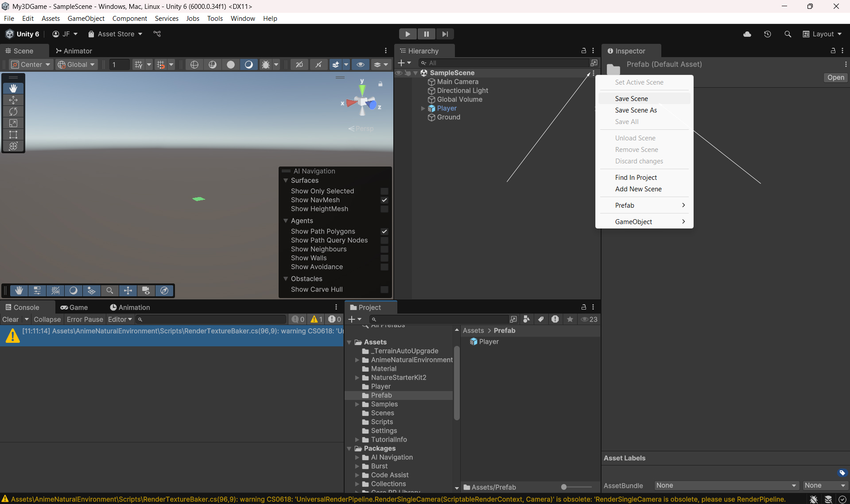Enable Show Only Selected checkbox
The image size is (850, 504).
(x=384, y=191)
